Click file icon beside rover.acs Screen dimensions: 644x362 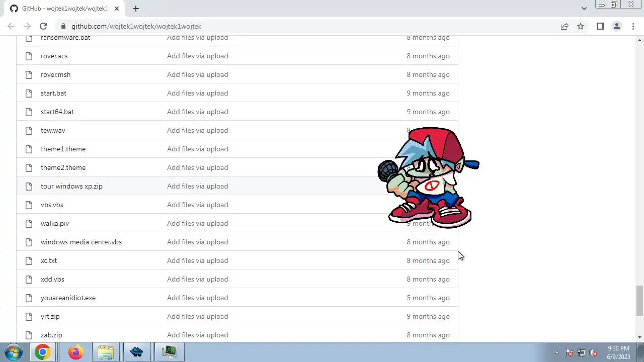click(x=29, y=56)
